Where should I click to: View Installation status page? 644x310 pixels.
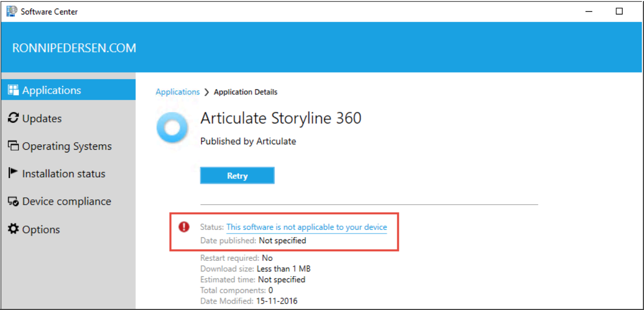tap(68, 174)
